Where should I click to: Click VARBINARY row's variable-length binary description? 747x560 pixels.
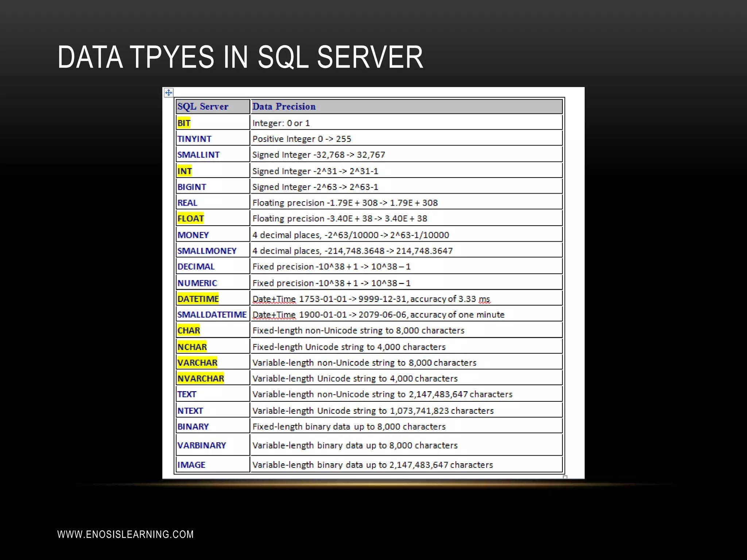(x=407, y=445)
